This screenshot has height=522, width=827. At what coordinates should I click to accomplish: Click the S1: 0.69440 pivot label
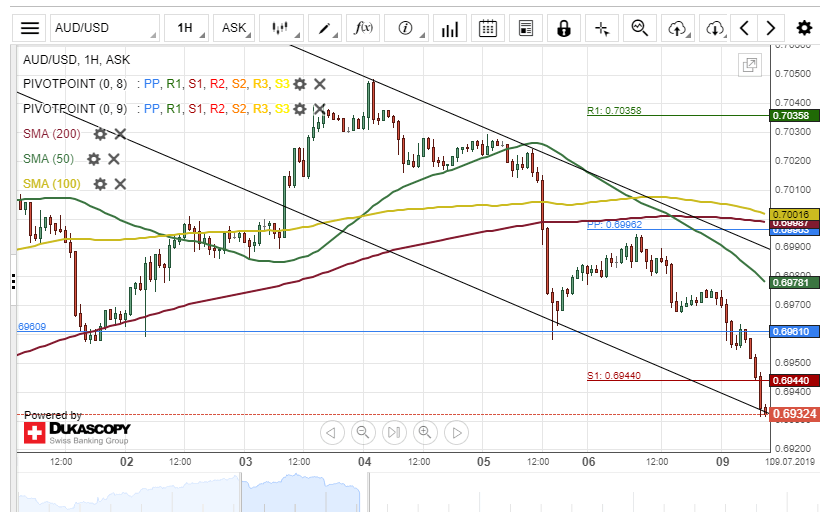click(614, 376)
